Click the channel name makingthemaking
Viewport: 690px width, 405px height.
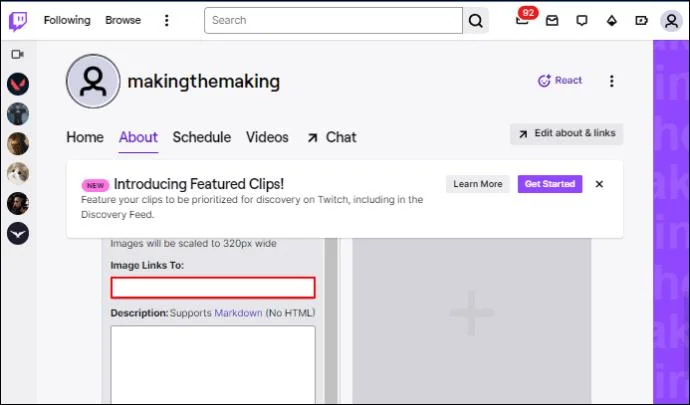[x=204, y=82]
